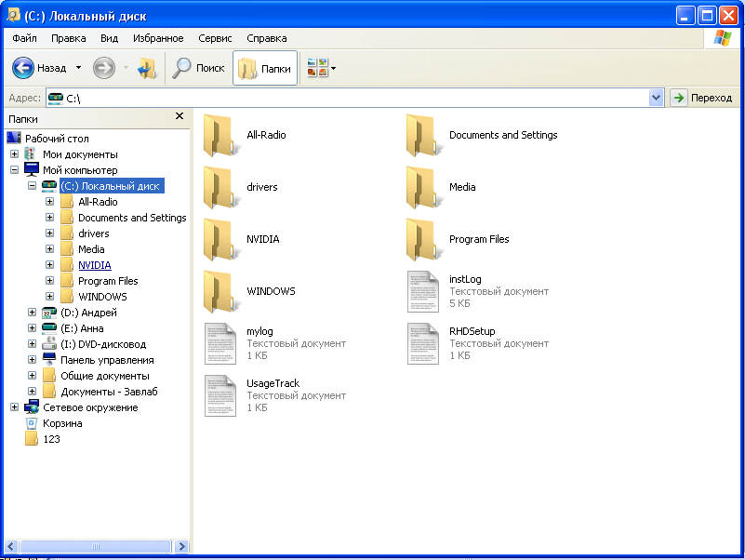Screen dimensions: 745x560
Task: Go up one folder level
Action: click(x=147, y=69)
